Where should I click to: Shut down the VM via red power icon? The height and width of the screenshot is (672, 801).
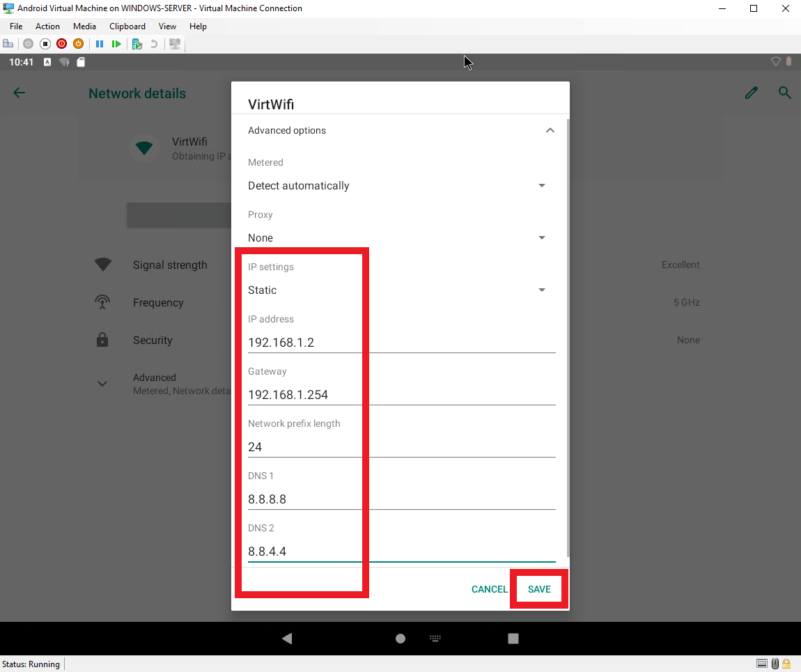tap(61, 43)
